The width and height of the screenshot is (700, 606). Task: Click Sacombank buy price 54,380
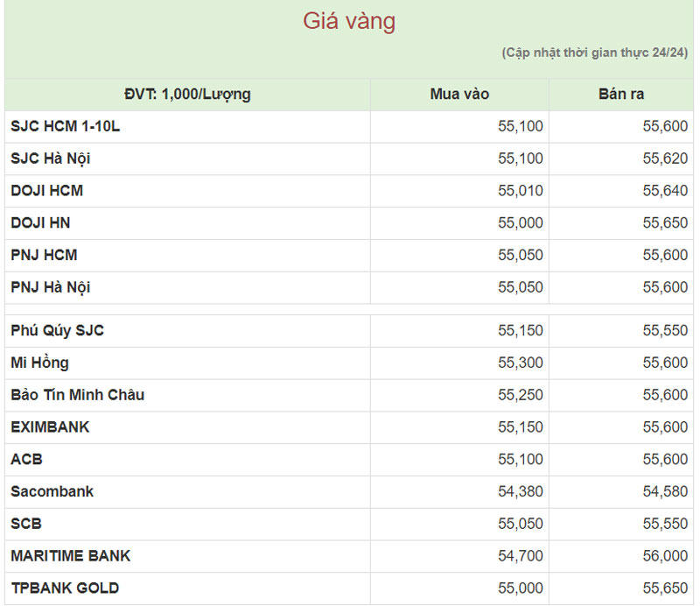[x=521, y=491]
